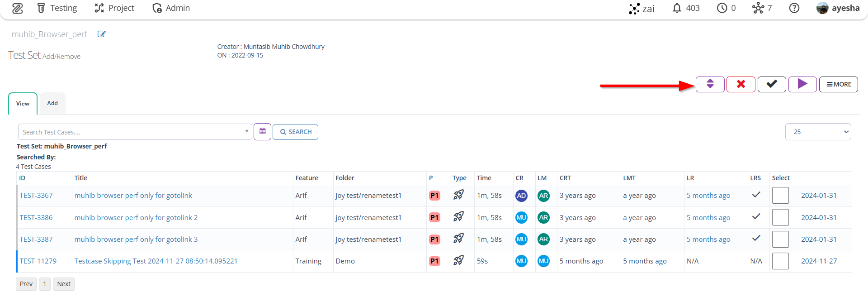This screenshot has width=868, height=297.
Task: Open the MORE menu
Action: point(838,84)
